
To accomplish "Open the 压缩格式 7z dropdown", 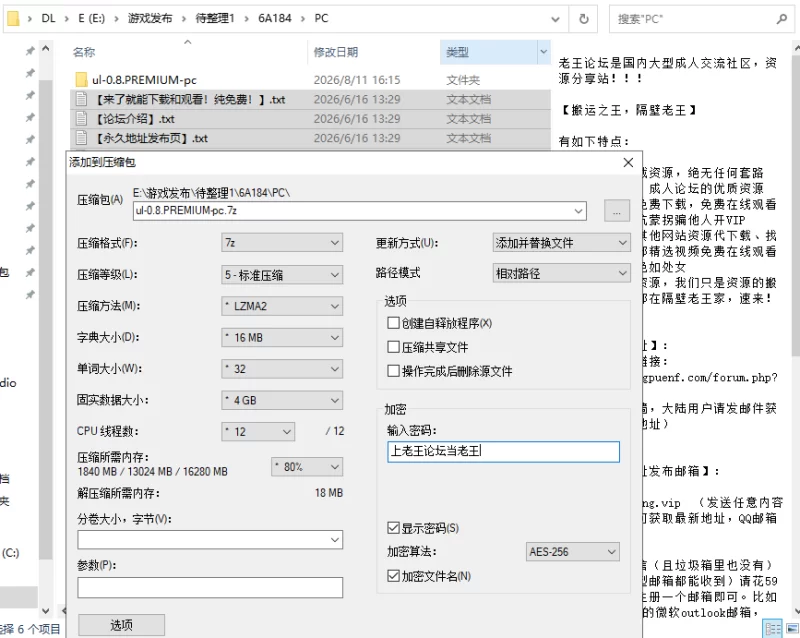I will coord(282,242).
